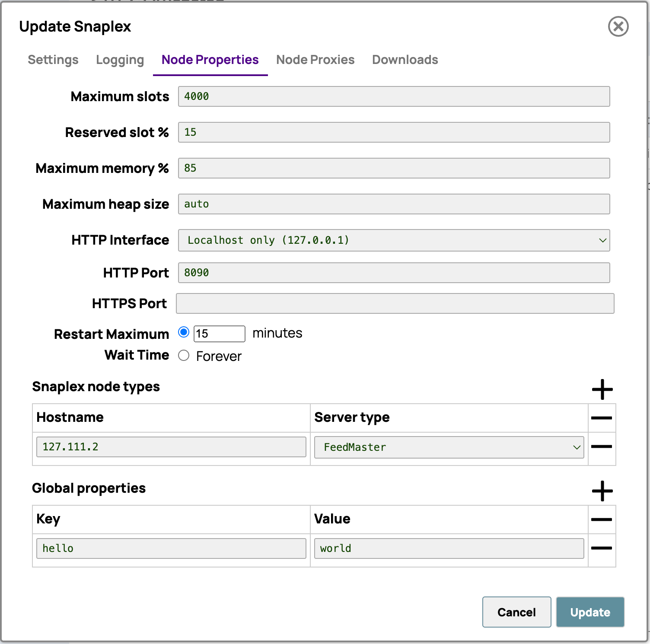Switch to the Logging tab
Viewport: 650px width, 644px height.
pos(120,60)
